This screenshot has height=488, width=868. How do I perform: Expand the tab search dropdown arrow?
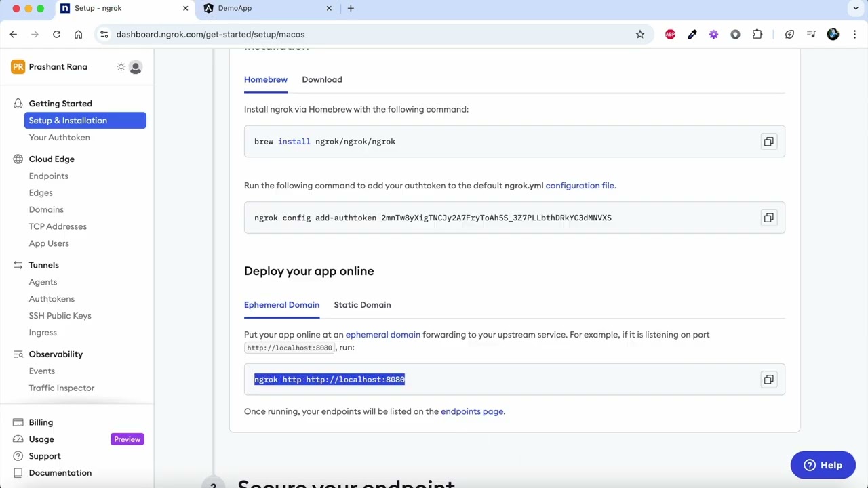coord(856,8)
